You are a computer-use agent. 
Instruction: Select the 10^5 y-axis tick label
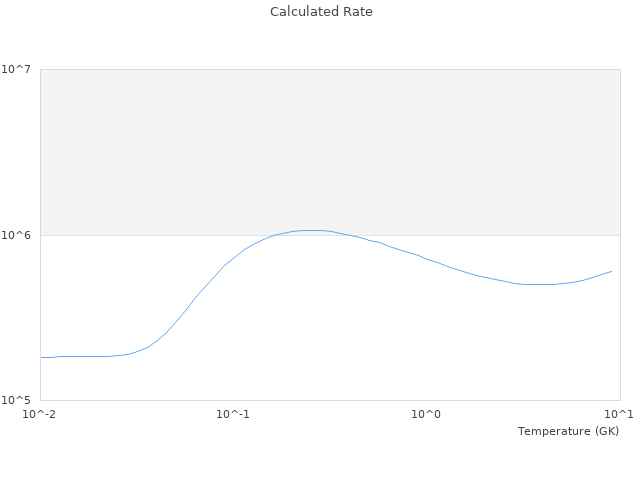[20, 401]
